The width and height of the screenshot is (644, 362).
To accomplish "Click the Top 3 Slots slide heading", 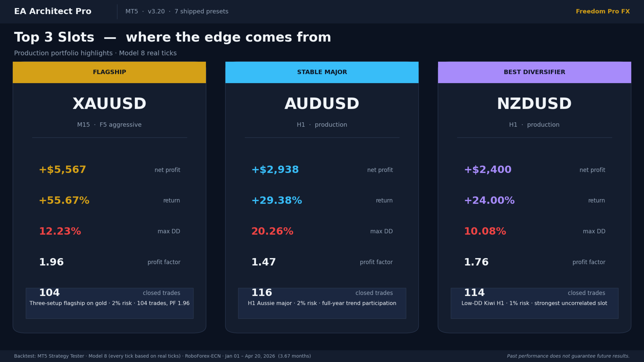I will click(172, 37).
